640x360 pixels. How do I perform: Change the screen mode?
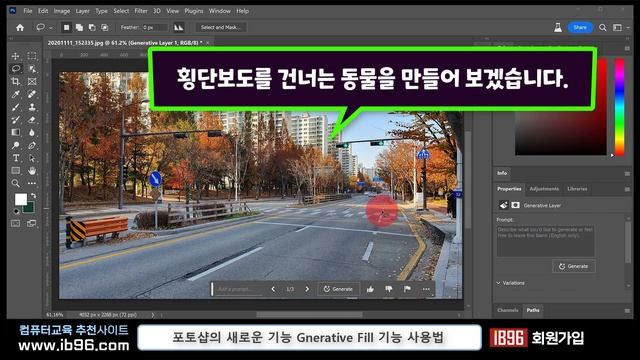pos(32,223)
